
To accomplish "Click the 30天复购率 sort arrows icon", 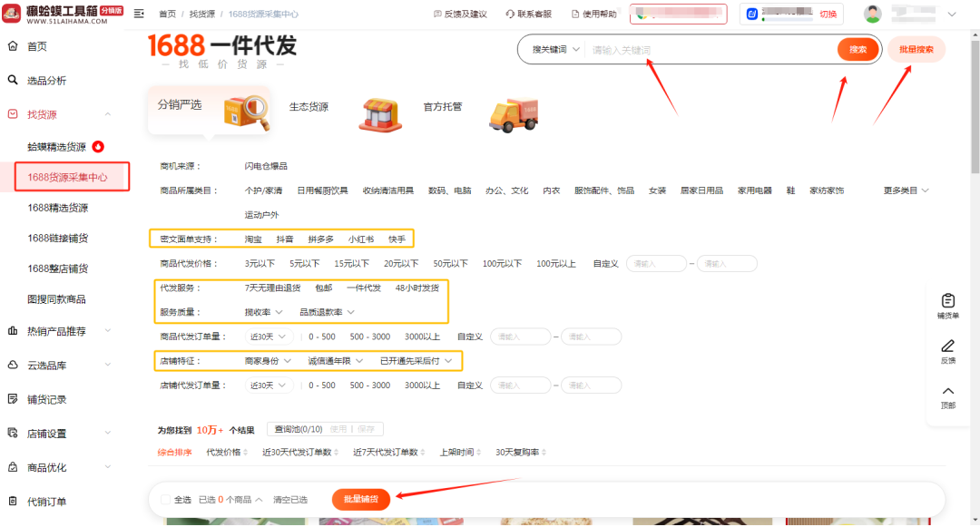I will pyautogui.click(x=544, y=452).
